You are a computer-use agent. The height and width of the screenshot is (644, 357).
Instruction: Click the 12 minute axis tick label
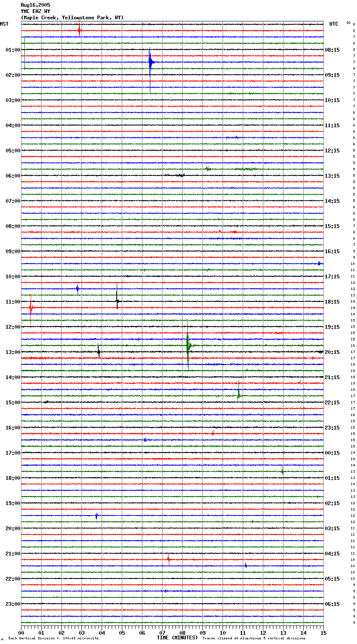click(x=263, y=633)
